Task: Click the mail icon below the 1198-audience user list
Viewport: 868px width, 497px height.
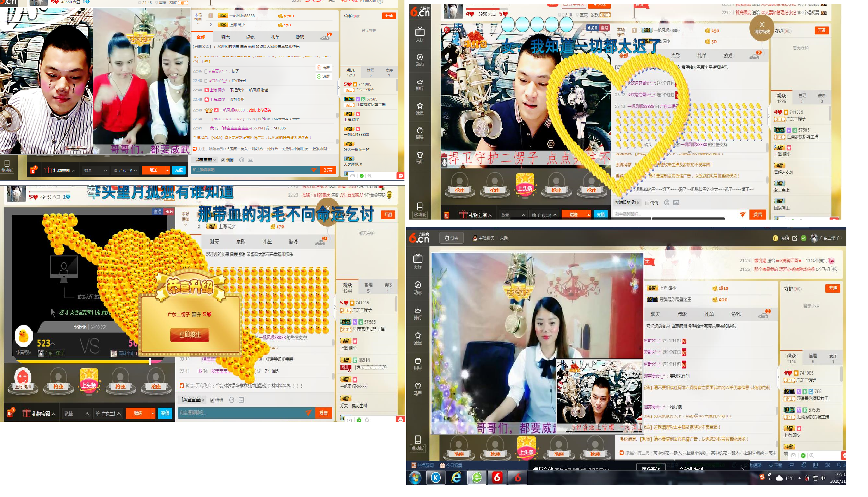Action: click(x=793, y=455)
